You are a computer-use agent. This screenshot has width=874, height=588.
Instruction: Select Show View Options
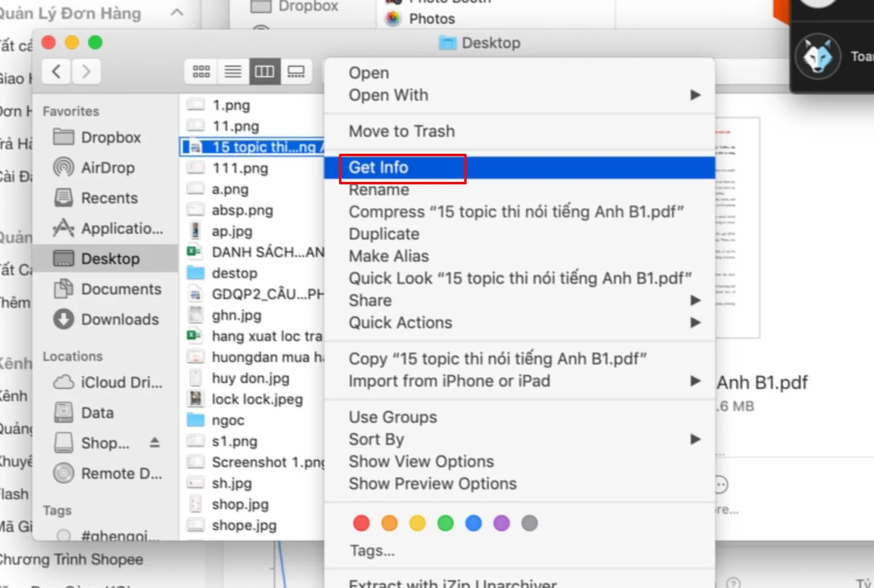(x=520, y=461)
